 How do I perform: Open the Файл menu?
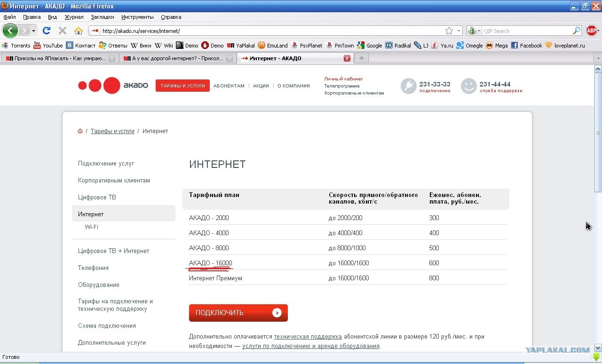click(9, 17)
